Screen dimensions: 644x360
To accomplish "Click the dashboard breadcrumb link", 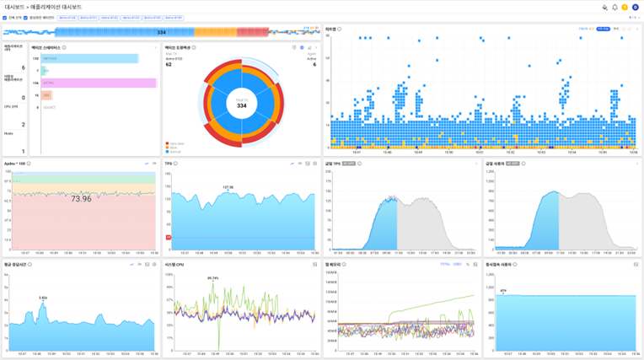I will click(14, 8).
